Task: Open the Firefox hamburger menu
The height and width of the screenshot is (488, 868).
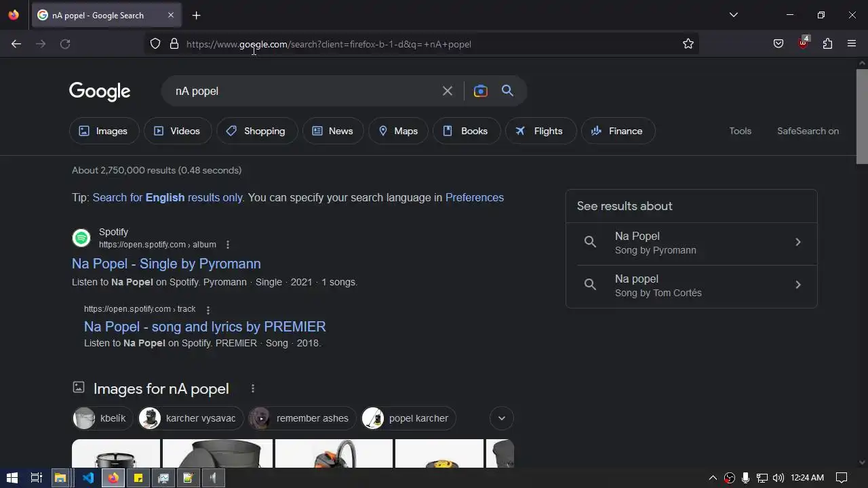Action: coord(852,44)
